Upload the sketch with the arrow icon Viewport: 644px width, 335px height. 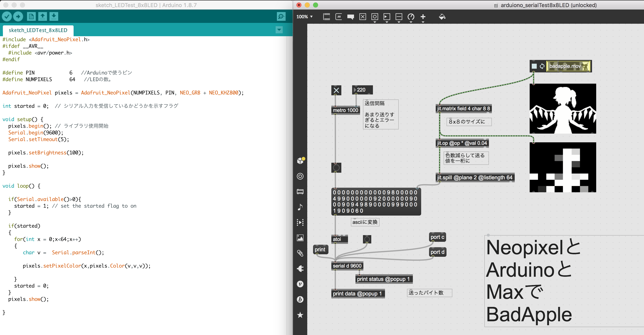[18, 16]
